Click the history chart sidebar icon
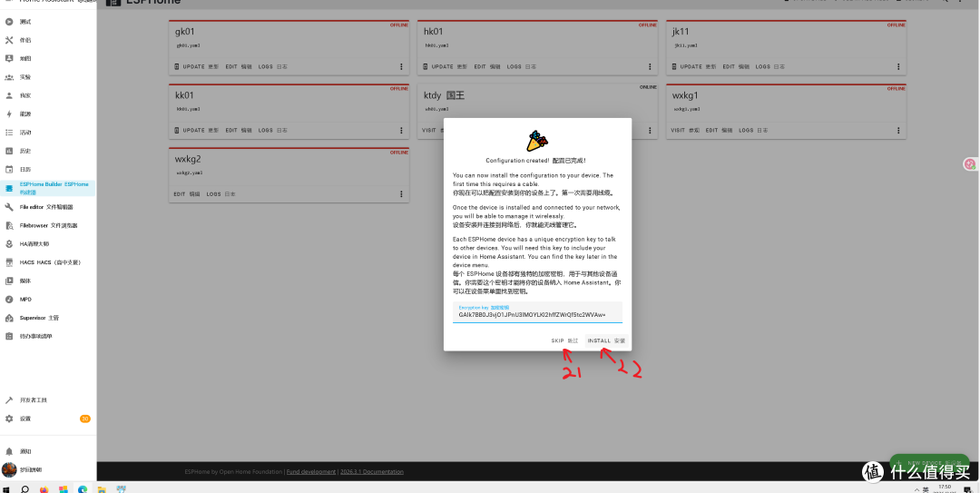Image resolution: width=980 pixels, height=493 pixels. (9, 151)
